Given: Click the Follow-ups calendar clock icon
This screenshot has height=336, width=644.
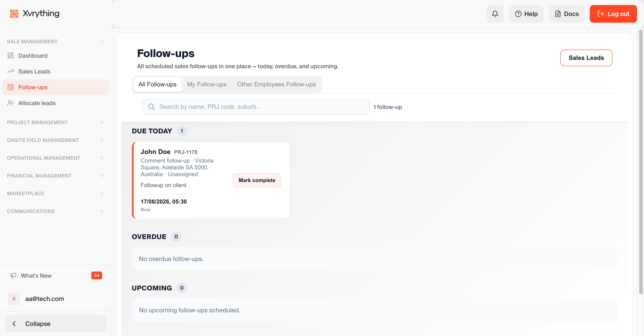Looking at the screenshot, I should click(11, 87).
